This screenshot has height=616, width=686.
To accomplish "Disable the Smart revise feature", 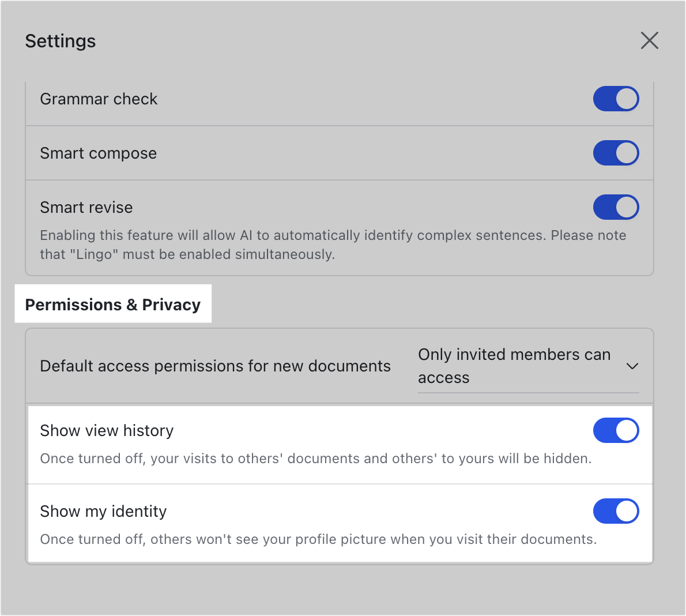I will (x=616, y=207).
